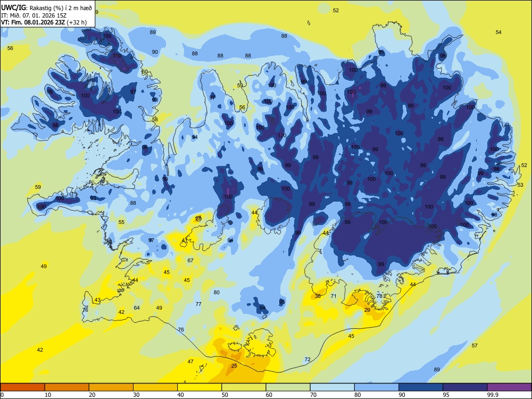
Task: Click the map value '54' in the northeast corner
Action: tap(498, 32)
